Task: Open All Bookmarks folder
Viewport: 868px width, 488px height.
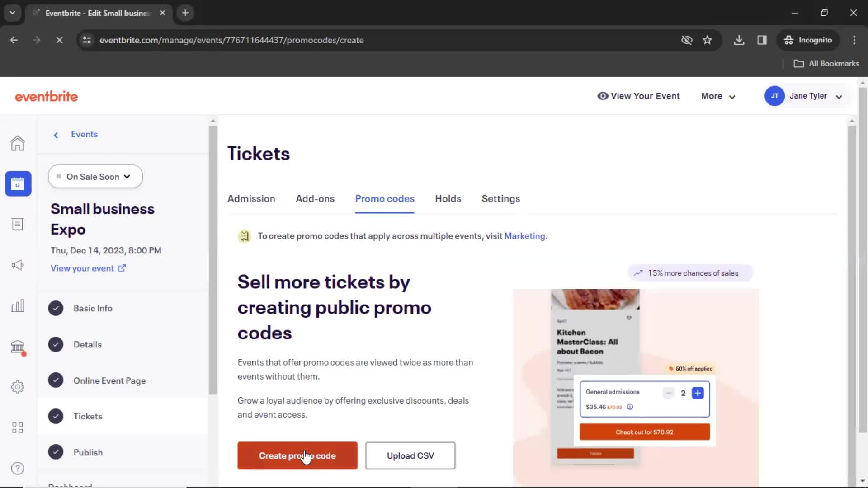Action: (x=826, y=64)
